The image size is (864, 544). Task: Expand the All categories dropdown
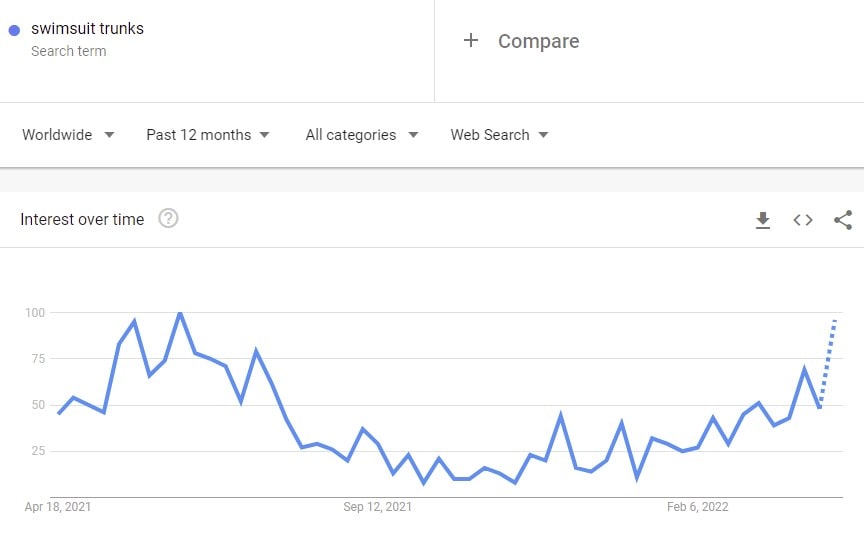(x=362, y=135)
